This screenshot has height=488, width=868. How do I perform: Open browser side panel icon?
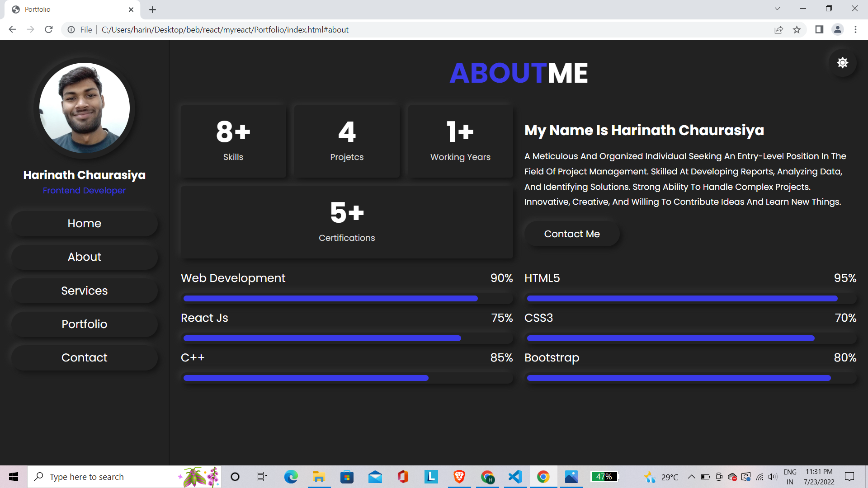pos(819,30)
